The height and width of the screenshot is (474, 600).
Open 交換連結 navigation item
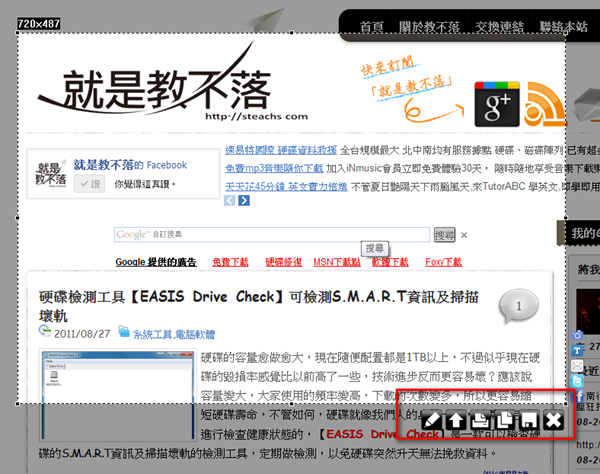coord(499,27)
